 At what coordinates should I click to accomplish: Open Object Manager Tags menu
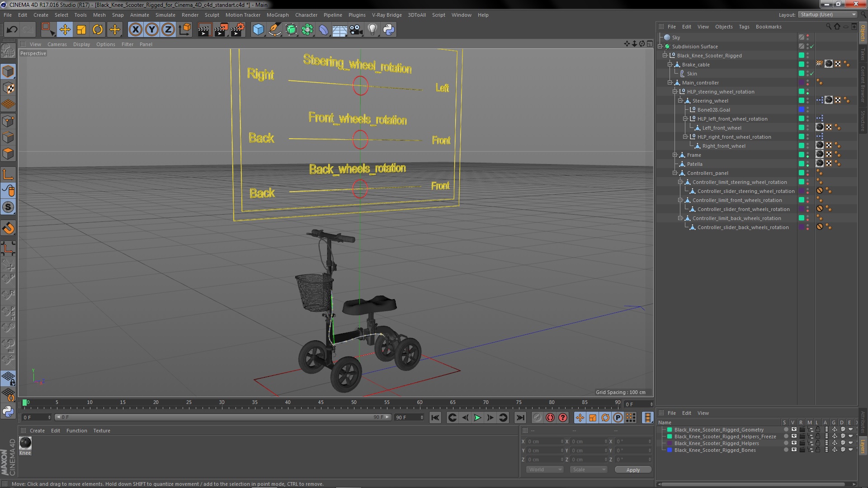744,27
